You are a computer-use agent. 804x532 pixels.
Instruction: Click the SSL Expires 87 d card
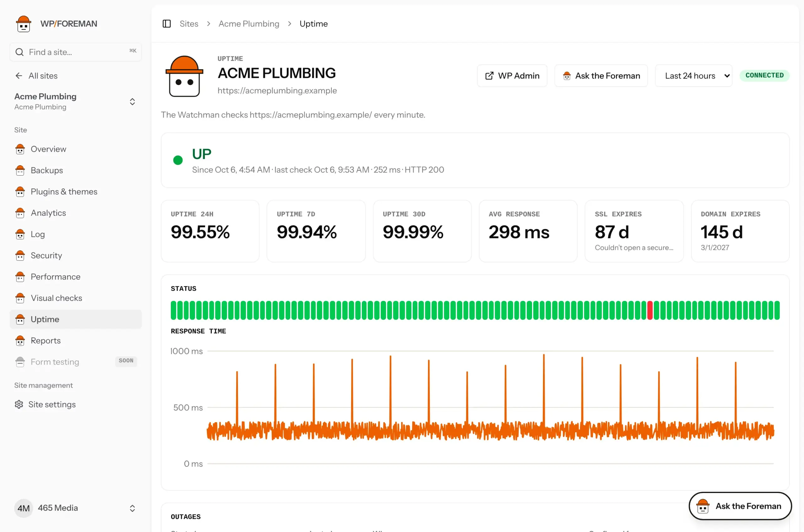(634, 231)
